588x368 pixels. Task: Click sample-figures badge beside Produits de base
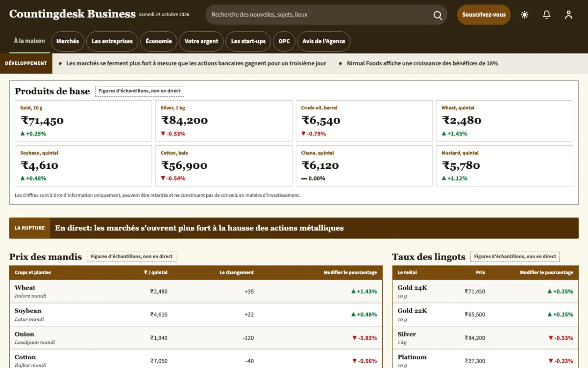pyautogui.click(x=140, y=91)
